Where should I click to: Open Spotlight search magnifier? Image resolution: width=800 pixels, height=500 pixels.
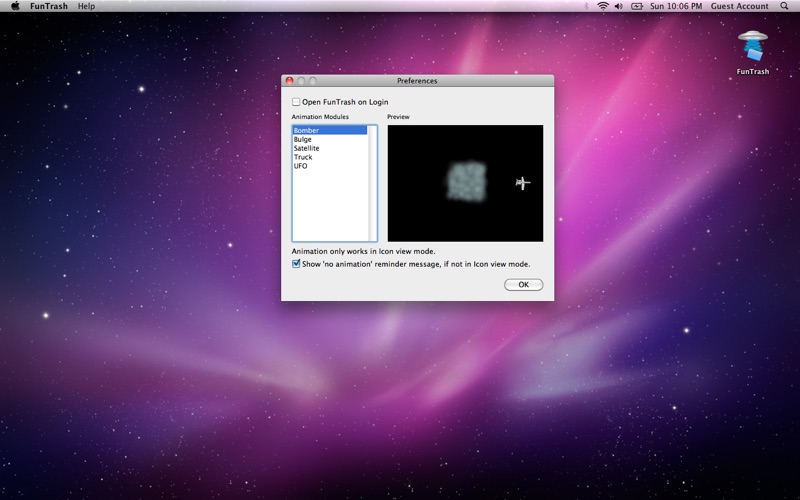(784, 6)
